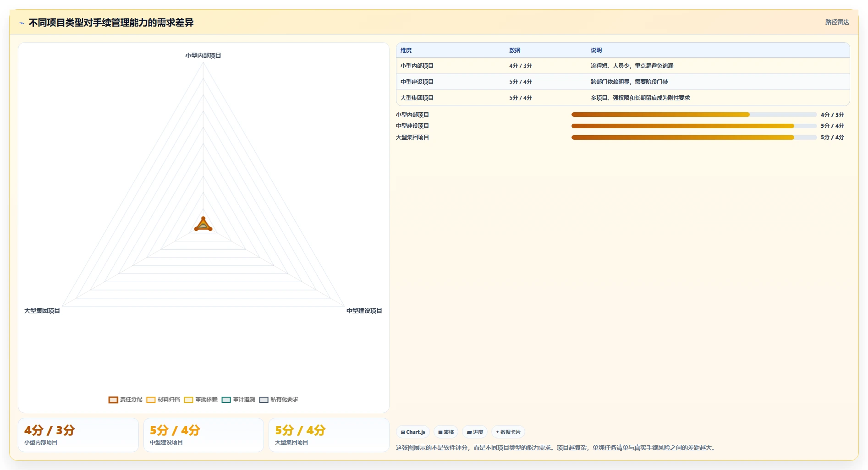The height and width of the screenshot is (470, 868).
Task: Click the footnote text starting 这张图展示的不是软件评分
Action: pyautogui.click(x=556, y=448)
